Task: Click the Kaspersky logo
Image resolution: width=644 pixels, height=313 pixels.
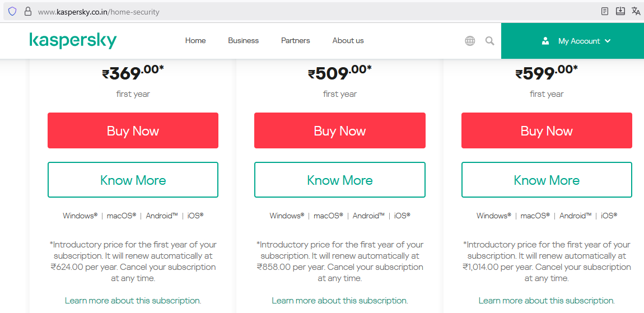Action: pyautogui.click(x=73, y=41)
